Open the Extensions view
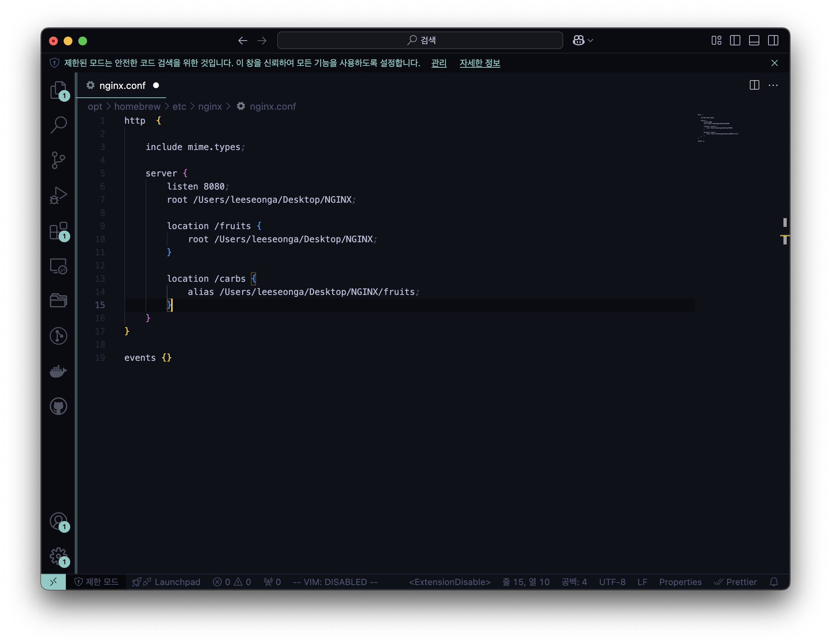This screenshot has width=831, height=644. [x=58, y=231]
